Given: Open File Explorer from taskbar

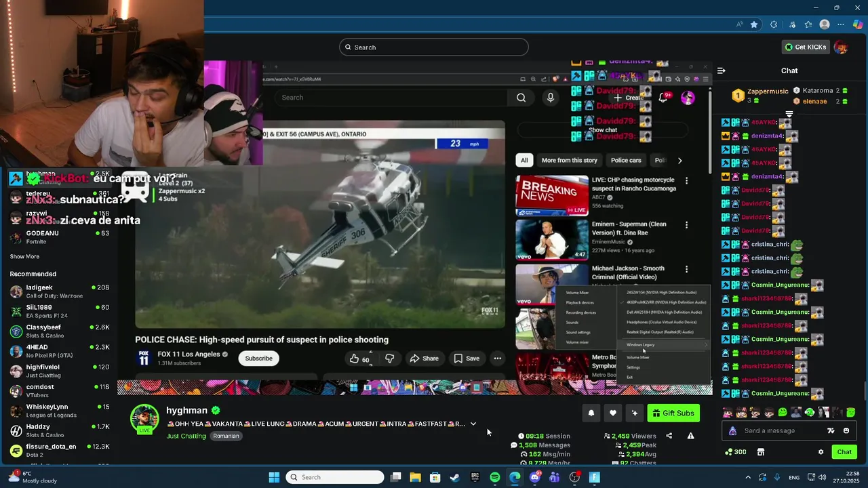Looking at the screenshot, I should 415,477.
